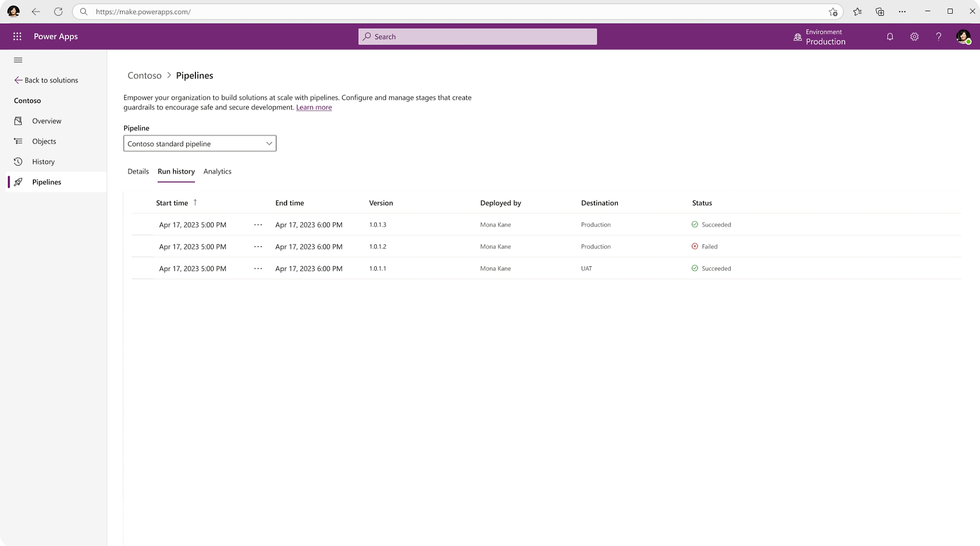The height and width of the screenshot is (546, 980).
Task: Click the Succeeded status icon for version 1.0.1.3
Action: (694, 224)
